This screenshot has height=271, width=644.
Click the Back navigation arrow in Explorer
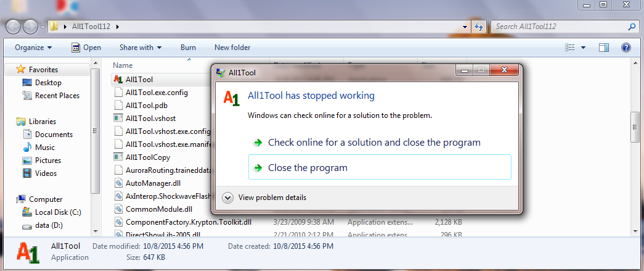pos(14,27)
